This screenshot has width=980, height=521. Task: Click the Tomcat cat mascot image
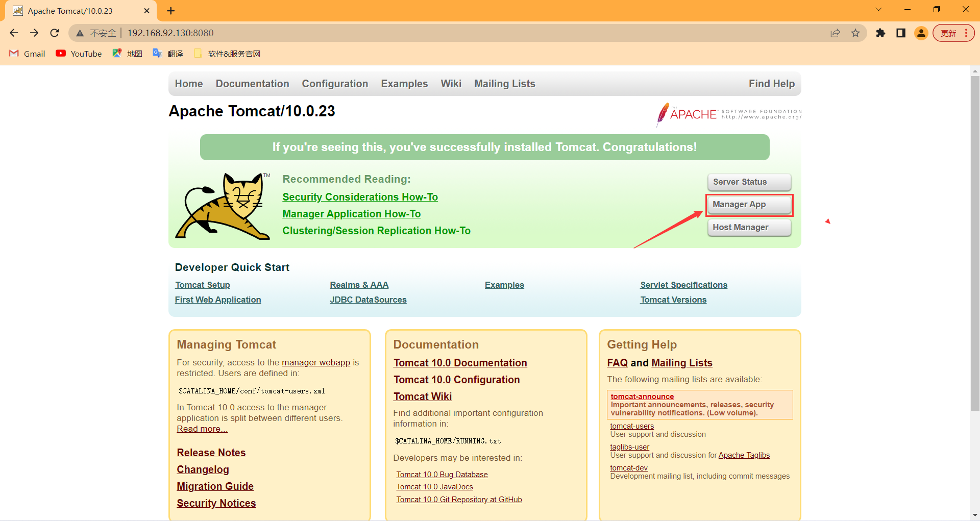[223, 206]
